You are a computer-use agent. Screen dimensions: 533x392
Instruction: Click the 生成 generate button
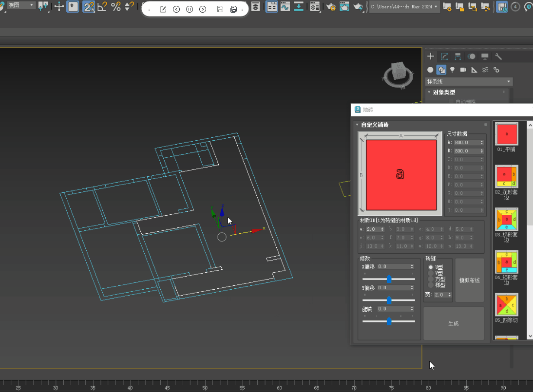[454, 324]
